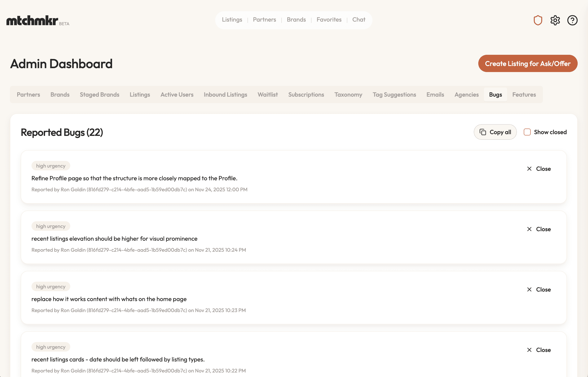
Task: Click X icon on recent listings elevation bug
Action: (529, 229)
